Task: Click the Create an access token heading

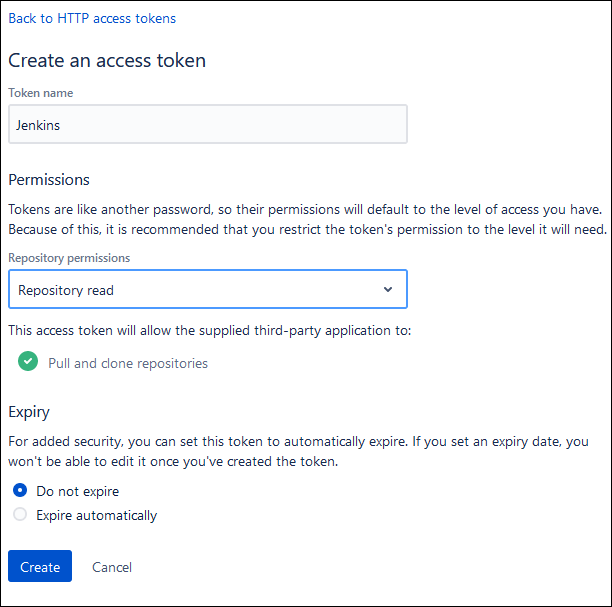Action: pos(107,61)
